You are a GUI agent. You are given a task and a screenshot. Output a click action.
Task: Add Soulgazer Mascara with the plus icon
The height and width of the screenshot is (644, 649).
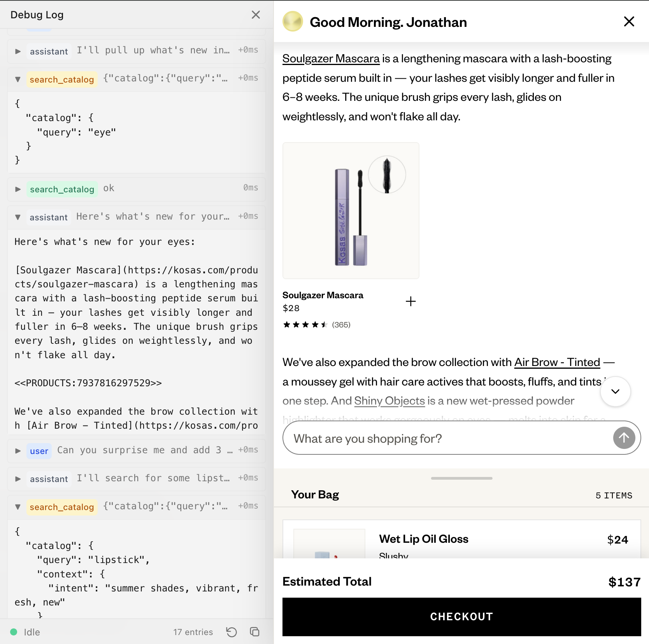(410, 301)
